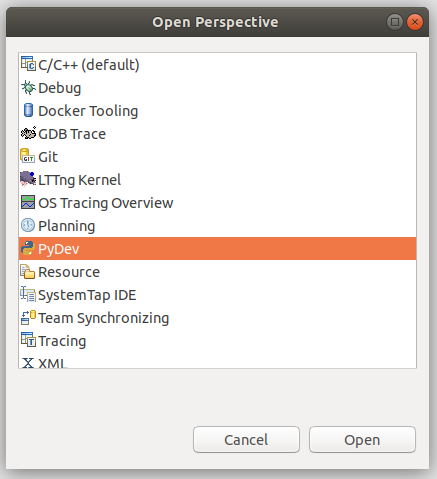This screenshot has width=437, height=479.
Task: Choose the Debug perspective label
Action: pos(60,88)
